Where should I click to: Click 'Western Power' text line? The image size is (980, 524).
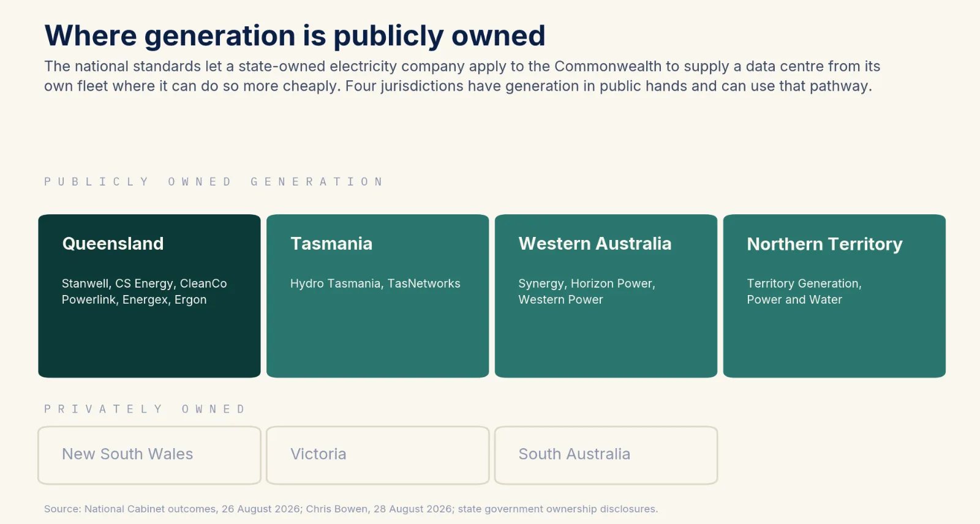pos(560,299)
